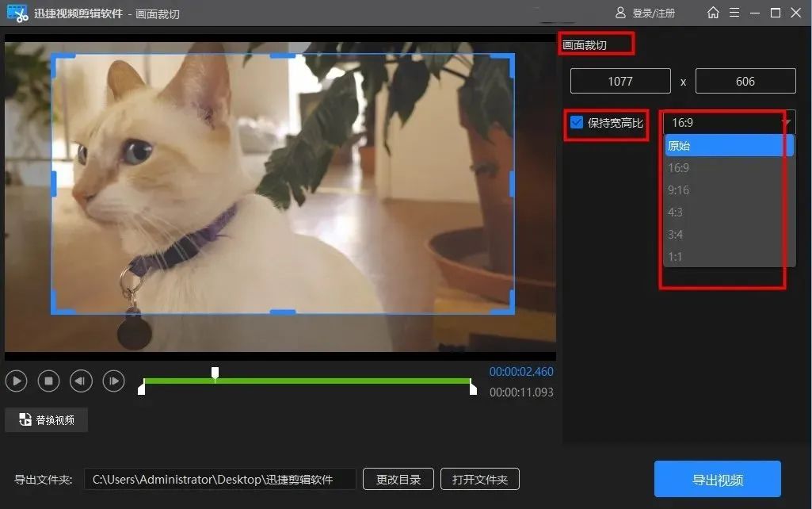This screenshot has height=509, width=812.
Task: Advance one frame with next-frame icon
Action: coord(113,381)
